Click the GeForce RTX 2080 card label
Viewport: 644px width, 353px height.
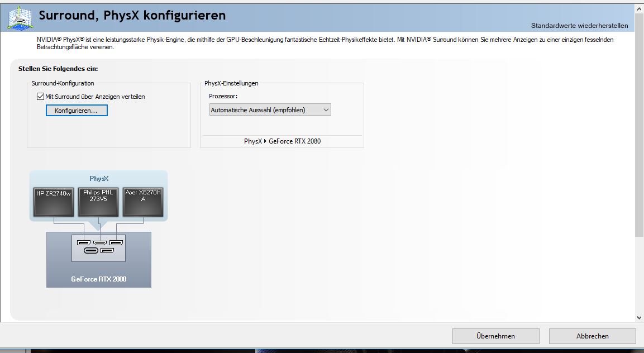pyautogui.click(x=98, y=279)
